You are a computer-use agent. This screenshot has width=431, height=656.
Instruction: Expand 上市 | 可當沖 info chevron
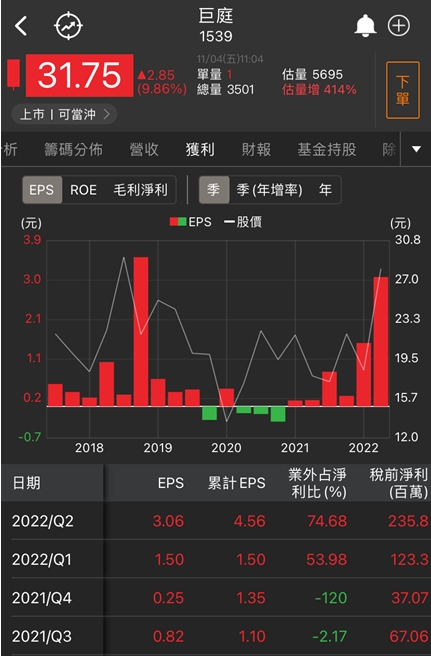[x=64, y=114]
